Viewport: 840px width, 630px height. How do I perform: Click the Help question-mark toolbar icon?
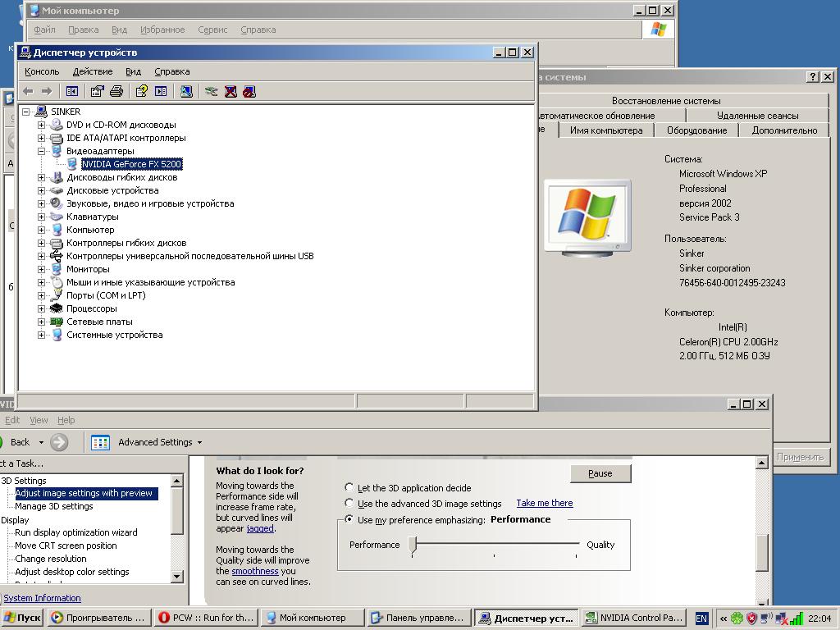tap(141, 92)
